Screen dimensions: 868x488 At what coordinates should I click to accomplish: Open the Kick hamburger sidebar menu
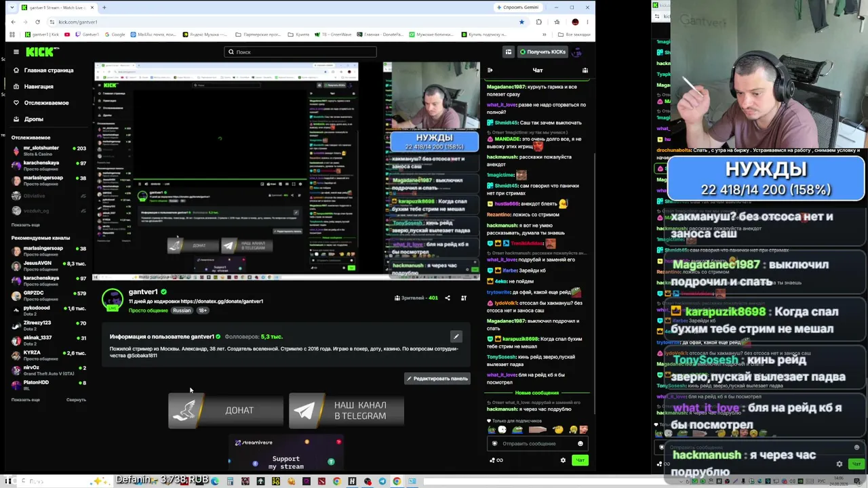point(16,52)
